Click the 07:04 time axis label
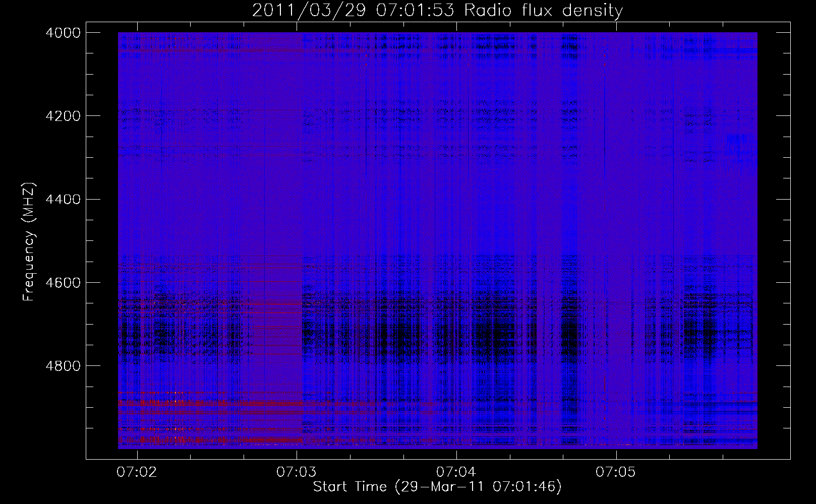 pos(456,472)
